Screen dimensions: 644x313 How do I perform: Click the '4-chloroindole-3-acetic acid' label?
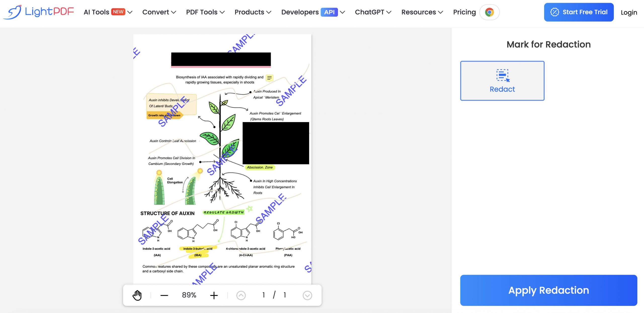point(245,249)
